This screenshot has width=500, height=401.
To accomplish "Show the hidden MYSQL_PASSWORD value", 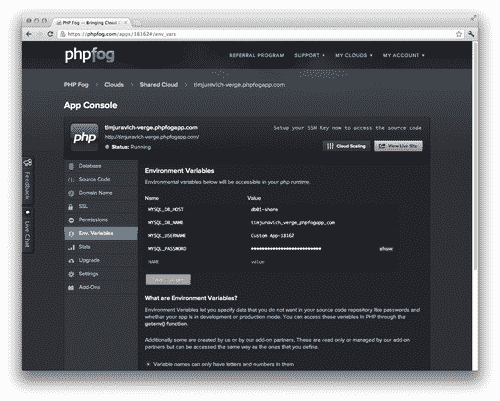I will point(386,249).
